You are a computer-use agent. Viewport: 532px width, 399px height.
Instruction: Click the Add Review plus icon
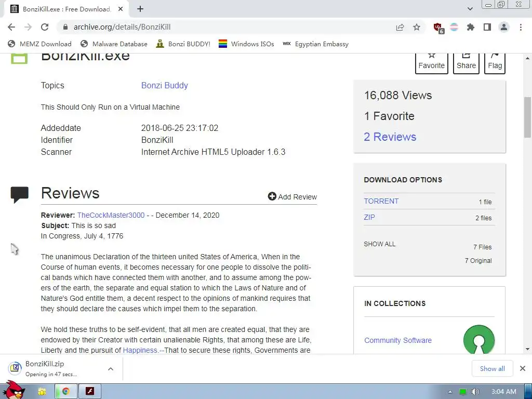click(272, 196)
